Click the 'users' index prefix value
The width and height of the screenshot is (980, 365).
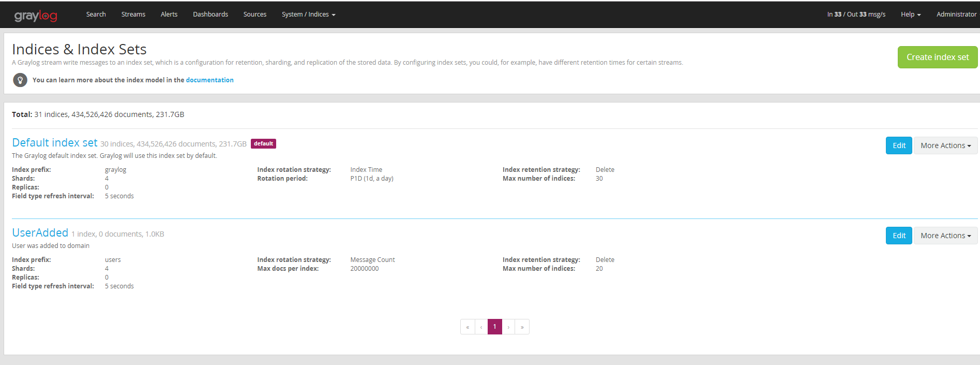(113, 260)
